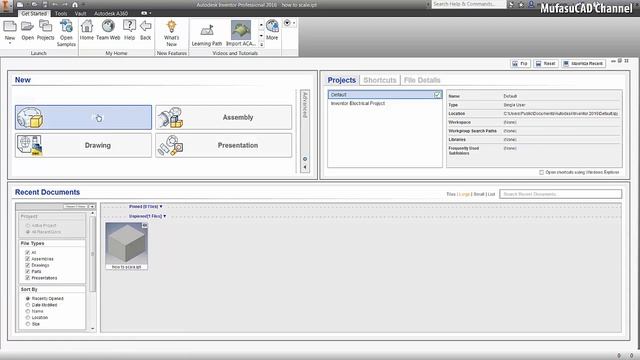The height and width of the screenshot is (360, 640).
Task: Select Inventor Electrical Project in list
Action: click(x=358, y=104)
